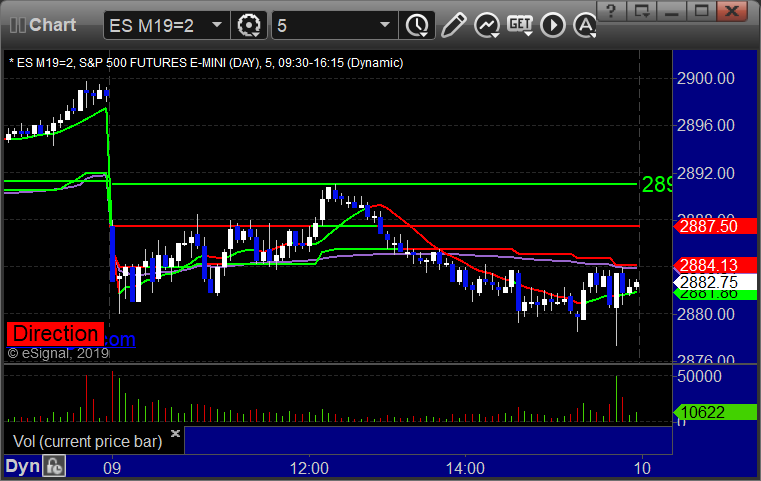The width and height of the screenshot is (761, 481).
Task: Click the Vol (current price bar) label
Action: tap(87, 442)
